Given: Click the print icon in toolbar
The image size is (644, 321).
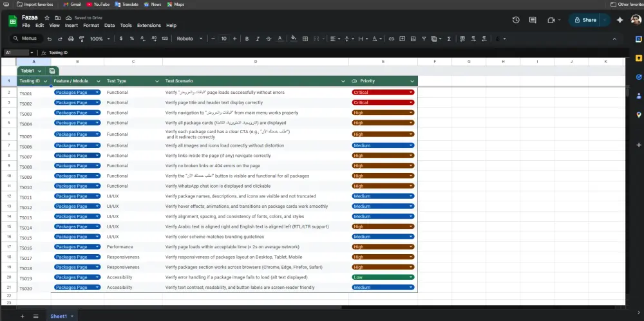Looking at the screenshot, I should (71, 39).
